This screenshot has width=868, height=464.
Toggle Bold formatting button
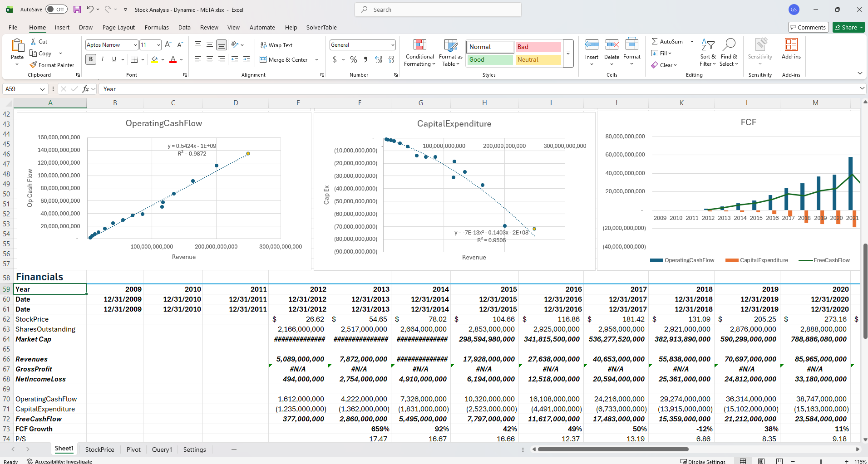pos(91,59)
